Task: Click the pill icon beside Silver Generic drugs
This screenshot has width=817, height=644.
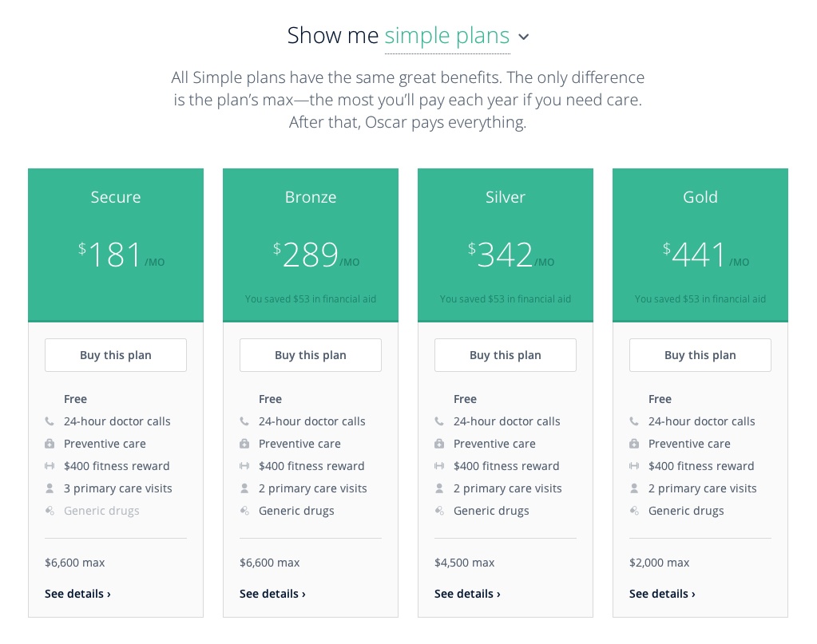Action: 439,511
